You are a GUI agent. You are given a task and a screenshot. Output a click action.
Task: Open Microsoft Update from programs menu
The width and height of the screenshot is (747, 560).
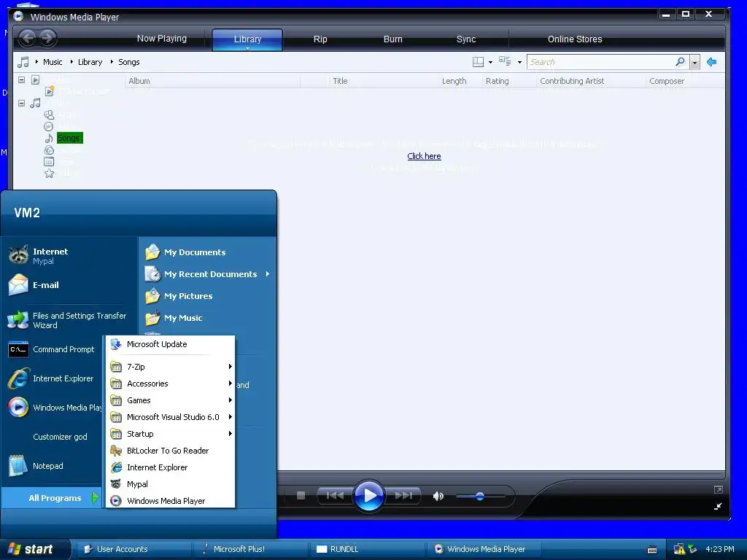[170, 344]
